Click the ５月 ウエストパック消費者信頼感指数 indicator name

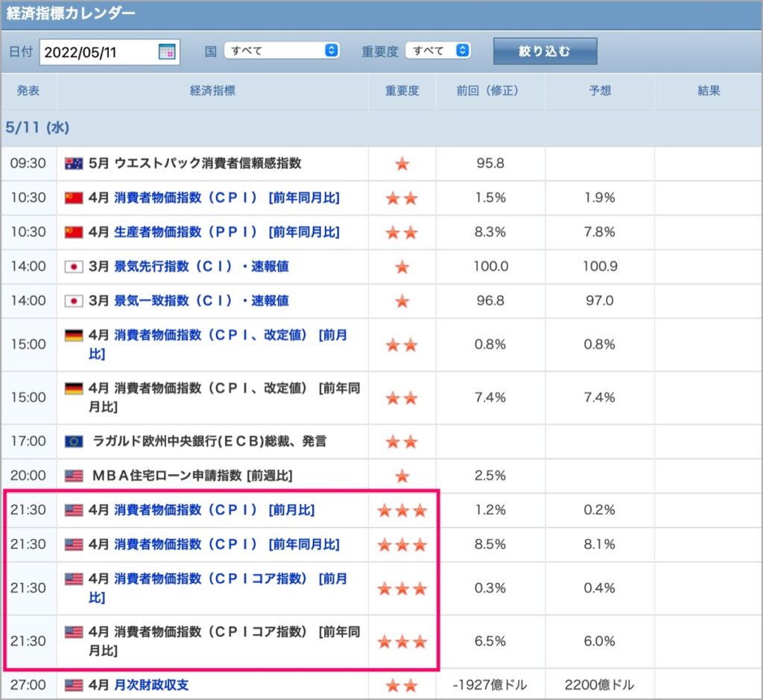[195, 163]
